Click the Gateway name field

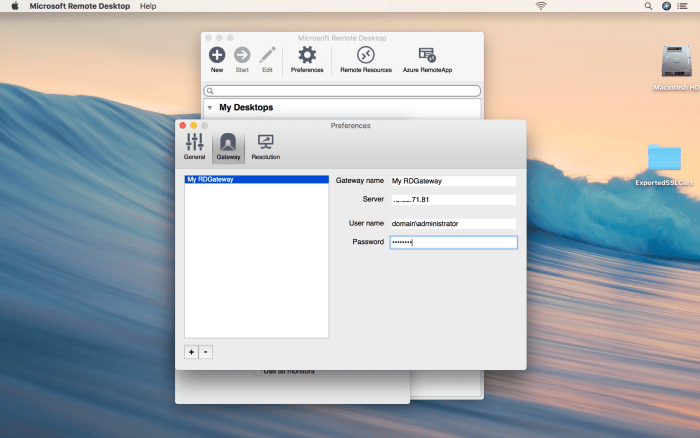[453, 181]
